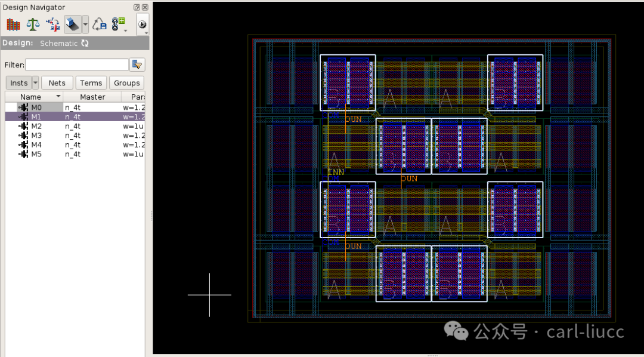
Task: Click the chain link with plus icon
Action: click(119, 24)
